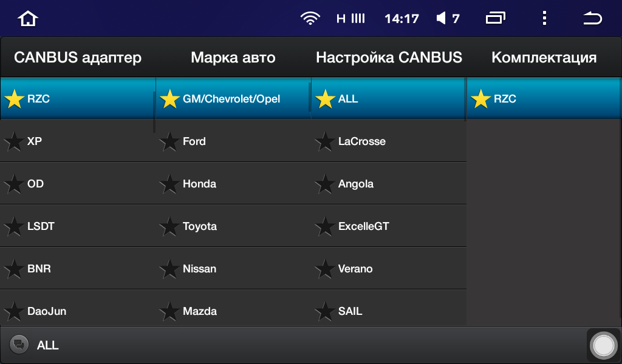622x364 pixels.
Task: Tap the chat bubble icon beside ALL
Action: pyautogui.click(x=19, y=345)
